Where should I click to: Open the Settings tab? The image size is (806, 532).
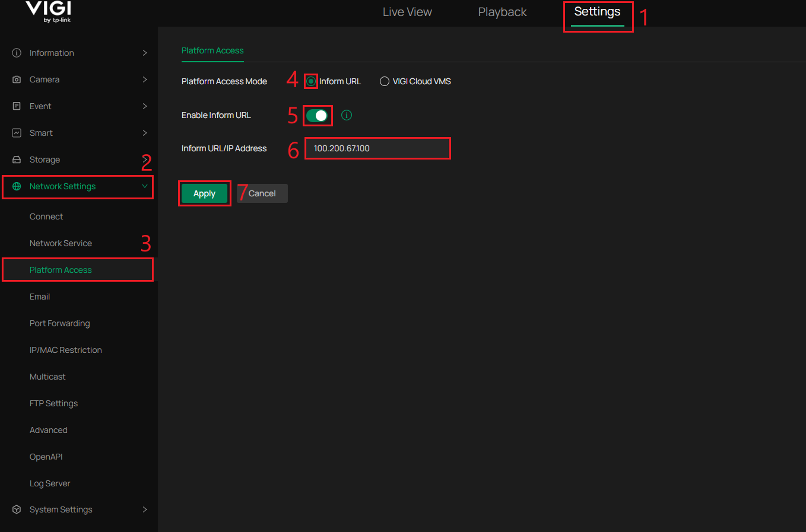(x=597, y=12)
